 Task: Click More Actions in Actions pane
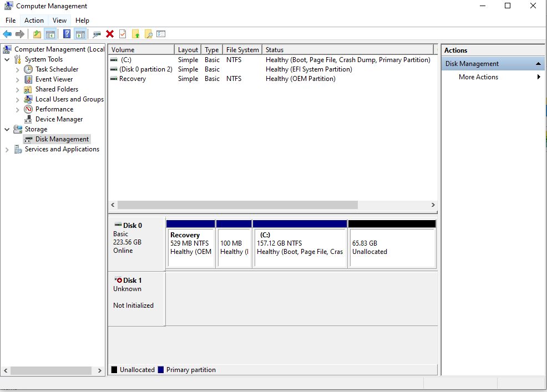[478, 77]
